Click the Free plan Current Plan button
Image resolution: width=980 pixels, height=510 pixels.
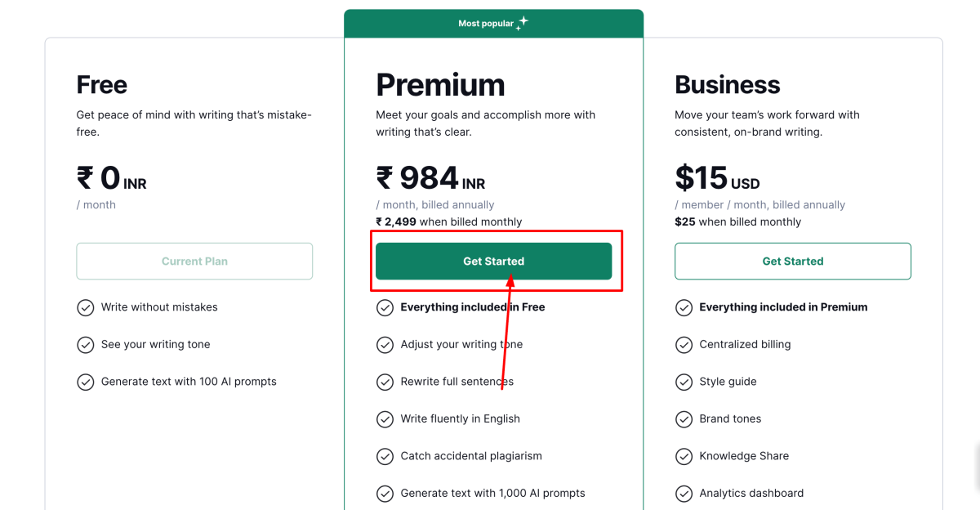(194, 262)
